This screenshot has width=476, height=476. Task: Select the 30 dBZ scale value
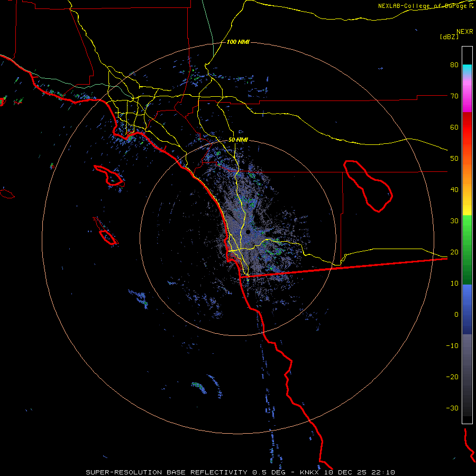point(454,221)
